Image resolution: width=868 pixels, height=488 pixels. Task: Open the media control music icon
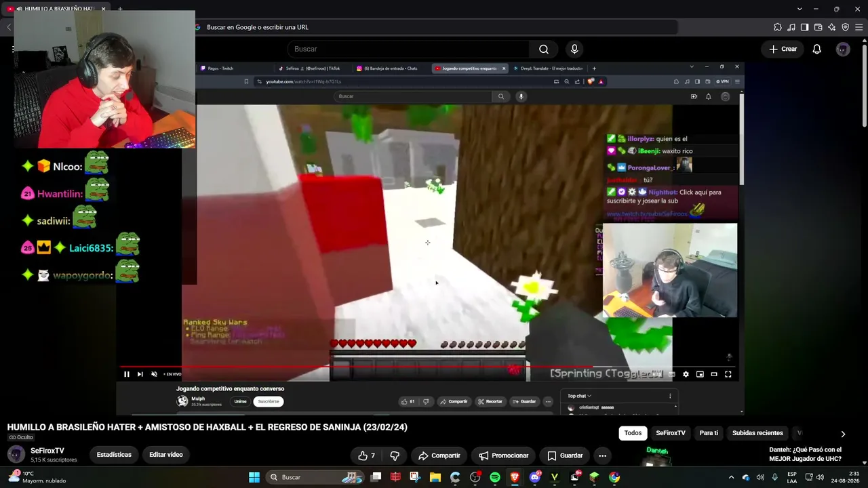791,27
